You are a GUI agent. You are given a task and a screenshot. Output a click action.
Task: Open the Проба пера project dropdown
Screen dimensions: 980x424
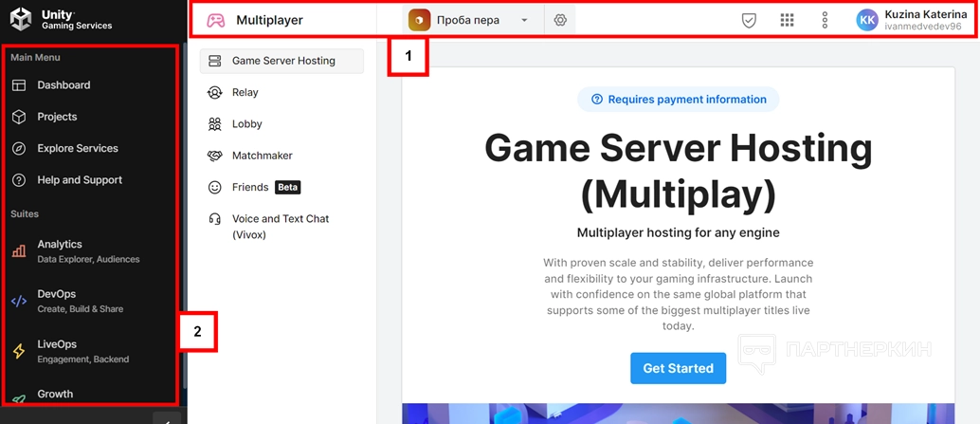[474, 20]
